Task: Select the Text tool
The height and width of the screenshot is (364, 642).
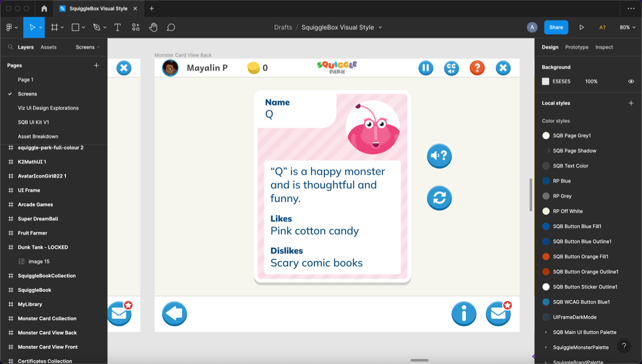Action: pos(118,27)
